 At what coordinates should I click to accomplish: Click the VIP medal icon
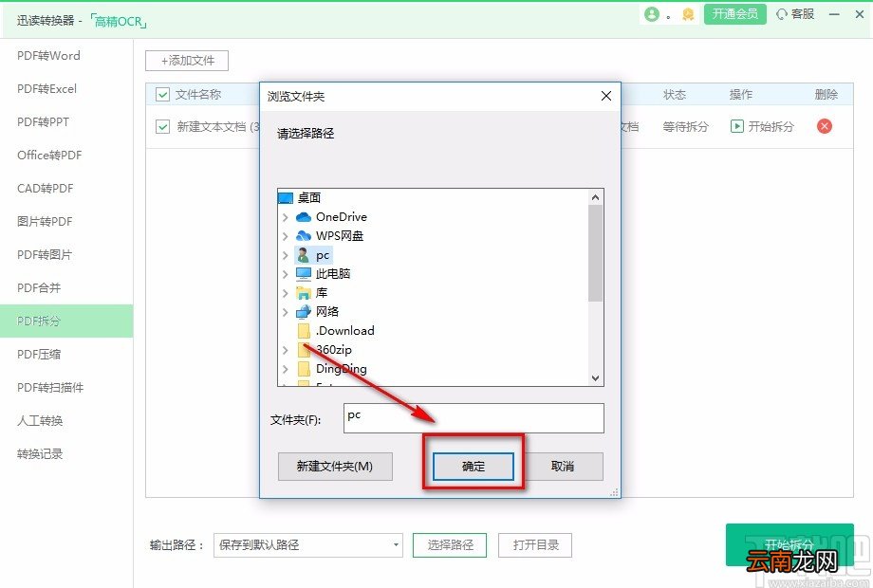688,14
